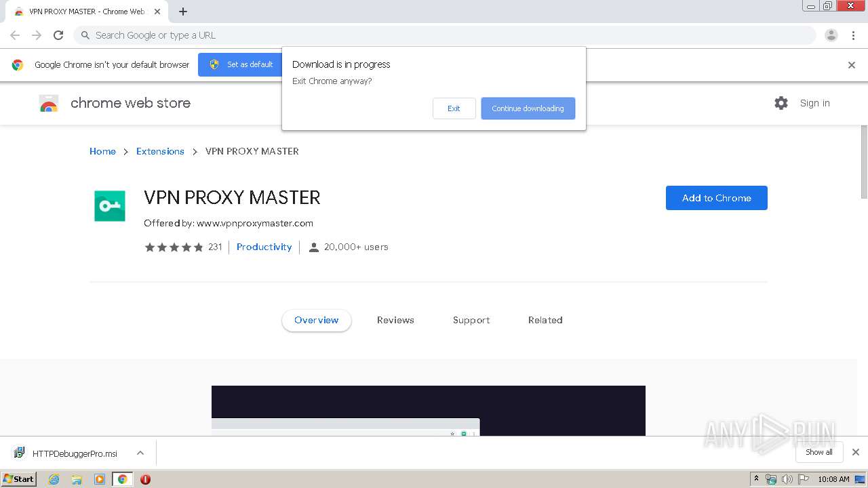Select the Overview tab
The height and width of the screenshot is (488, 868).
point(316,320)
